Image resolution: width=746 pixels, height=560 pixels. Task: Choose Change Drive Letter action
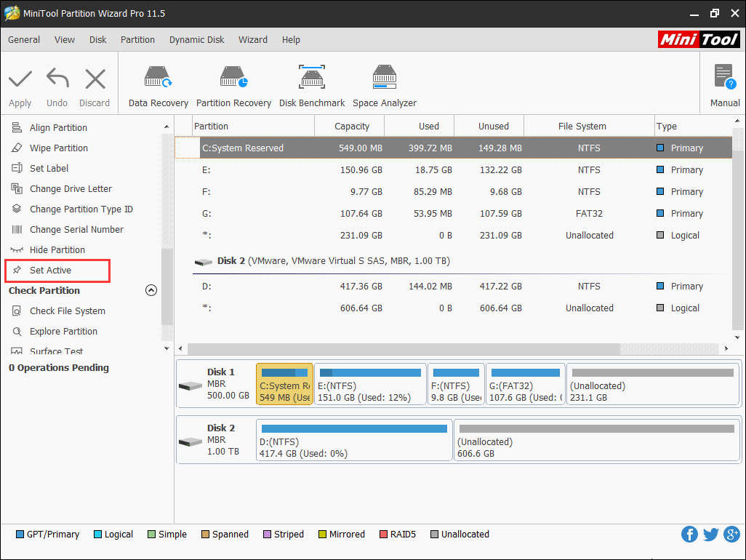pos(71,189)
